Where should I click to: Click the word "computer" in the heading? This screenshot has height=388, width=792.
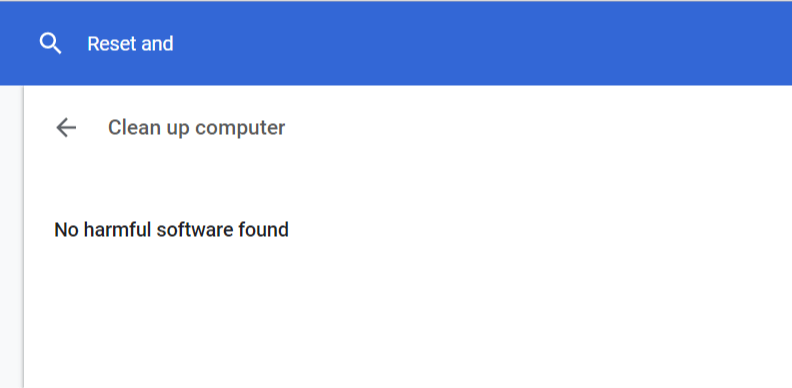(240, 129)
